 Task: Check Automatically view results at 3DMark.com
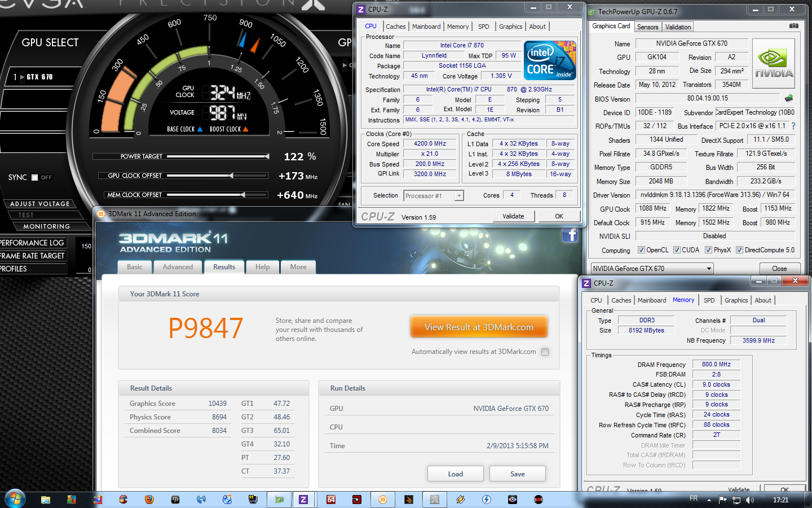pyautogui.click(x=545, y=352)
